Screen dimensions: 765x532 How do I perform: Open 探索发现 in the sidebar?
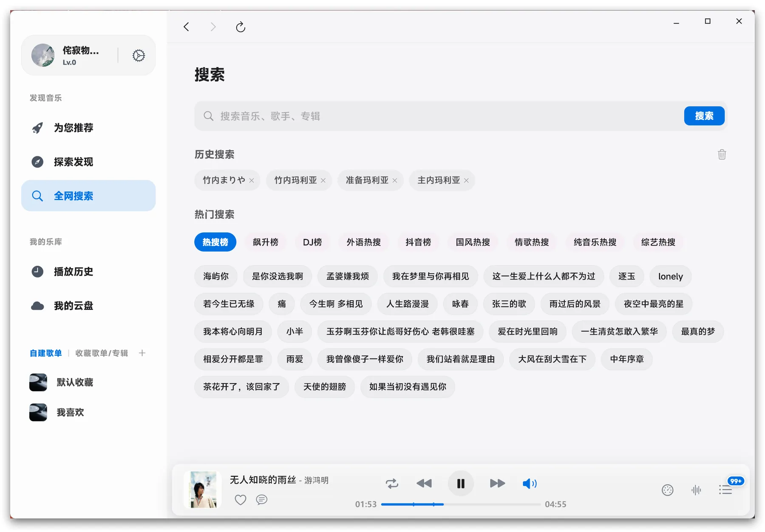point(73,162)
